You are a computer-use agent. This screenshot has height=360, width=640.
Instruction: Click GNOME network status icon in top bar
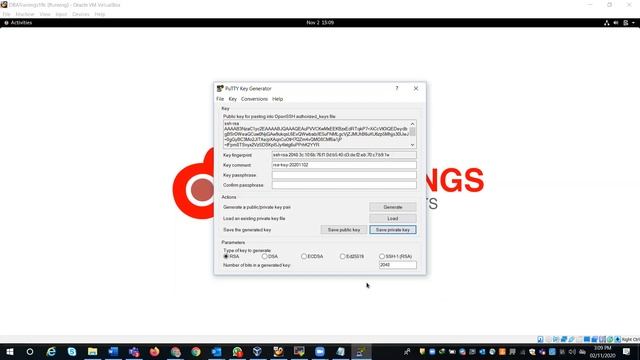click(x=607, y=23)
